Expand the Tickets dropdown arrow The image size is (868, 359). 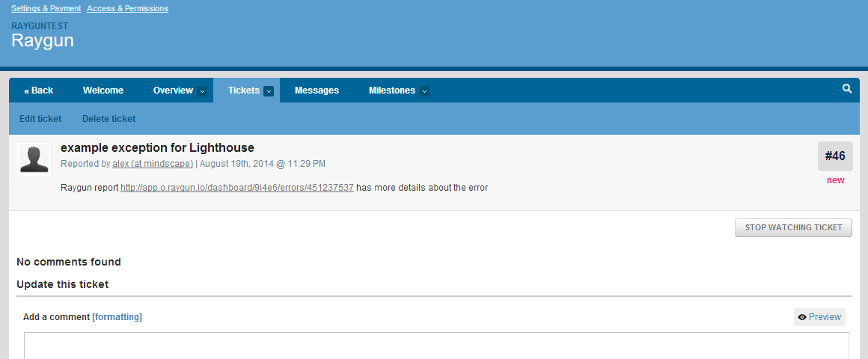[x=269, y=90]
